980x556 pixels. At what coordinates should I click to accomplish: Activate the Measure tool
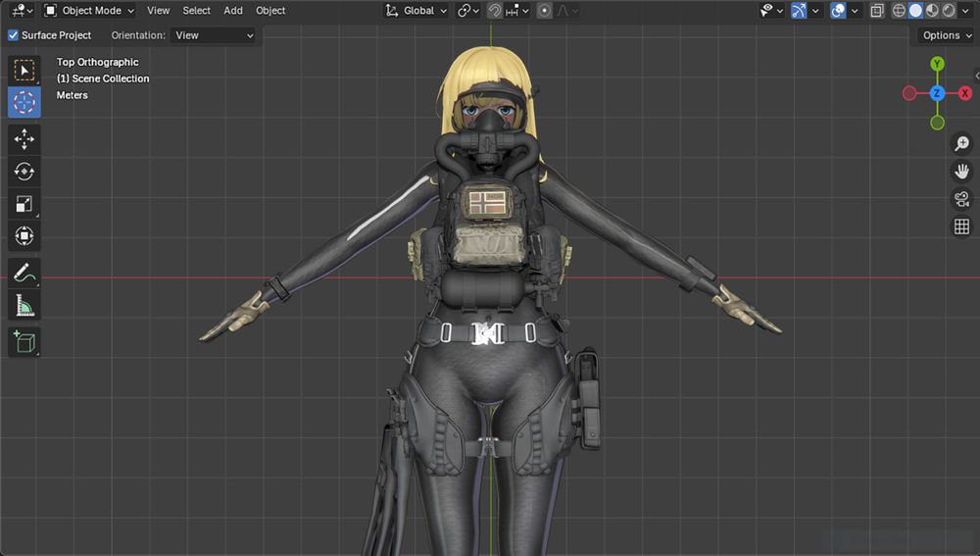(x=24, y=307)
